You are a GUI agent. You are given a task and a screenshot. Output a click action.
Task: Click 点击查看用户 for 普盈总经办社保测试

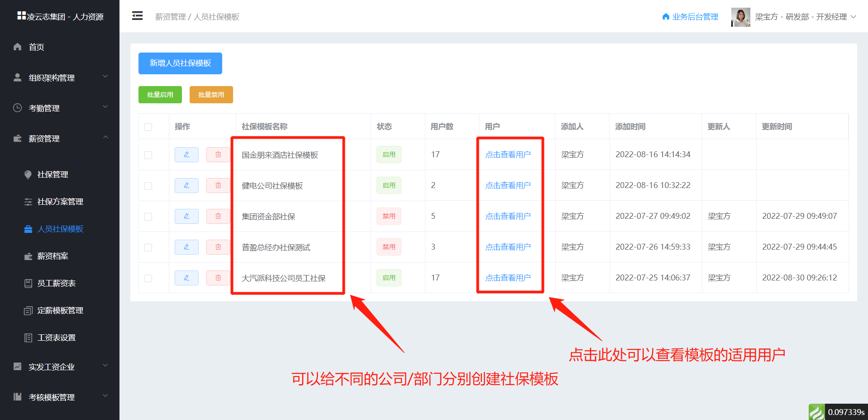(508, 247)
